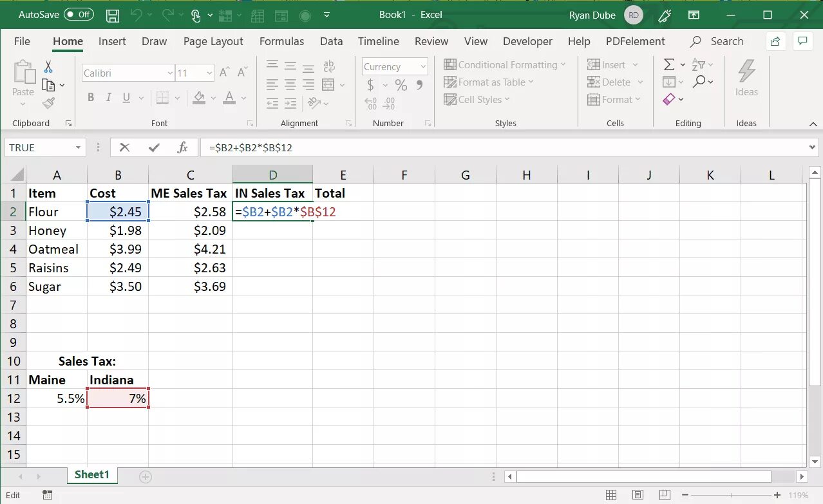Expand the formula bar chevron

point(812,147)
